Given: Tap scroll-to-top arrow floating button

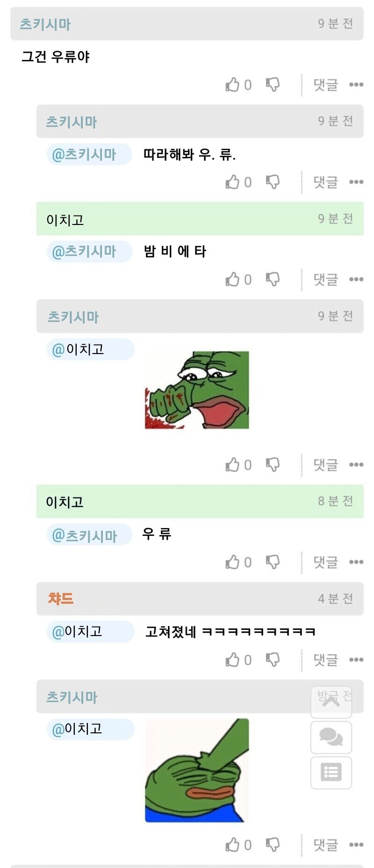Looking at the screenshot, I should click(x=331, y=701).
